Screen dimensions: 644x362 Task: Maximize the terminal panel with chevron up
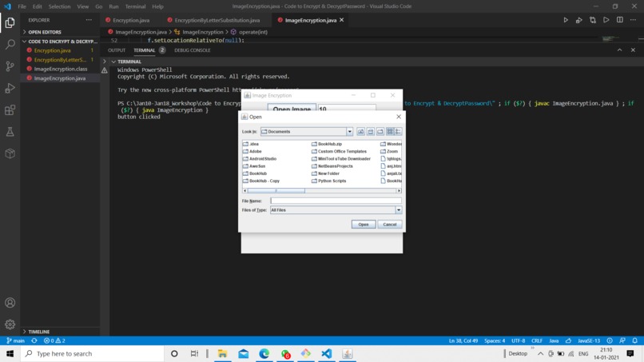(619, 50)
